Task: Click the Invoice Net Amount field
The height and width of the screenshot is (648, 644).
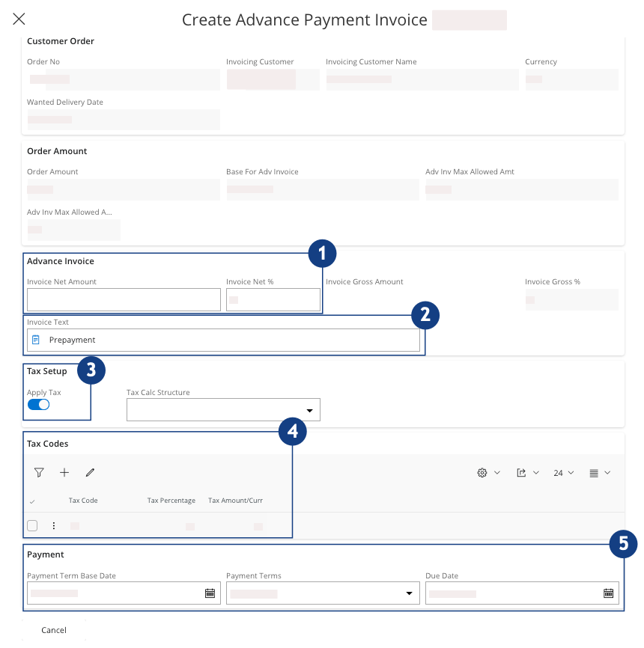Action: (x=124, y=300)
